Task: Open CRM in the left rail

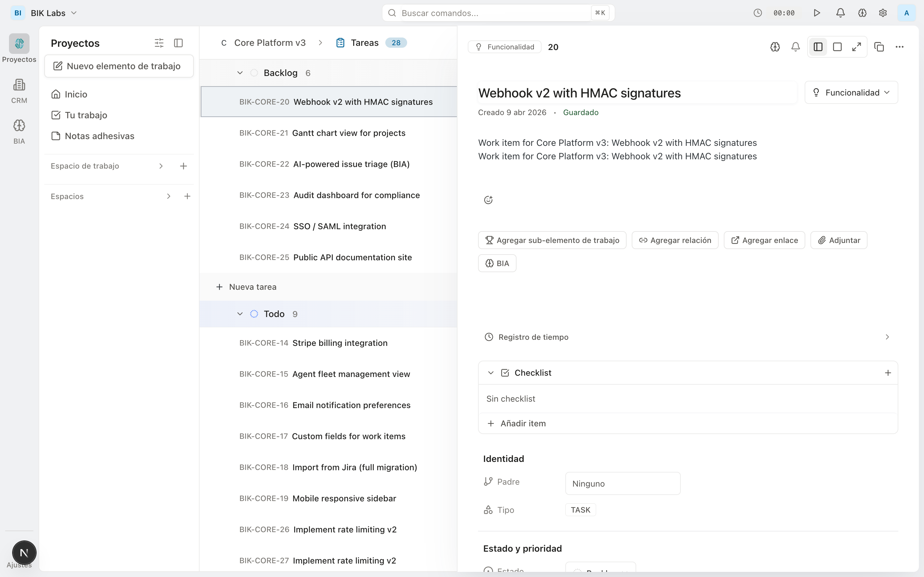Action: point(19,91)
